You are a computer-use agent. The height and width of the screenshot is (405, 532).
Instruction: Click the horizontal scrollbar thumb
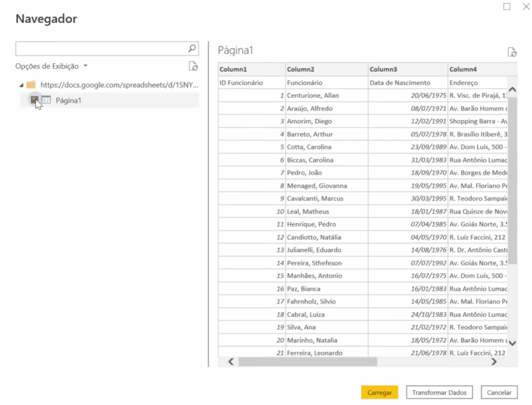pos(308,361)
